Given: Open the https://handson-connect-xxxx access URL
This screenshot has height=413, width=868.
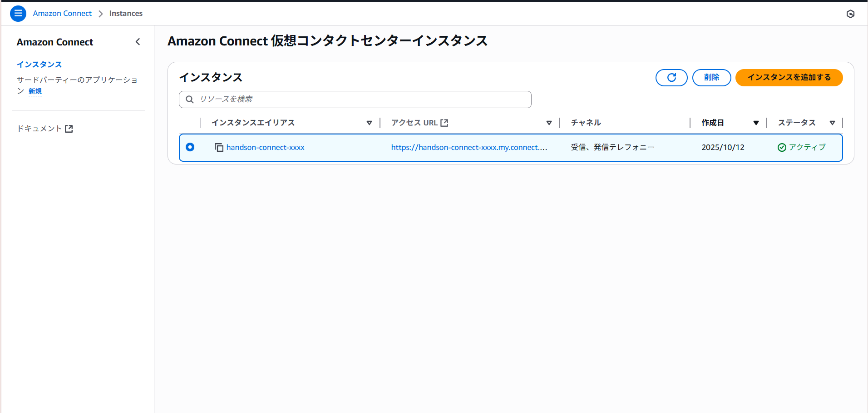Looking at the screenshot, I should tap(469, 147).
